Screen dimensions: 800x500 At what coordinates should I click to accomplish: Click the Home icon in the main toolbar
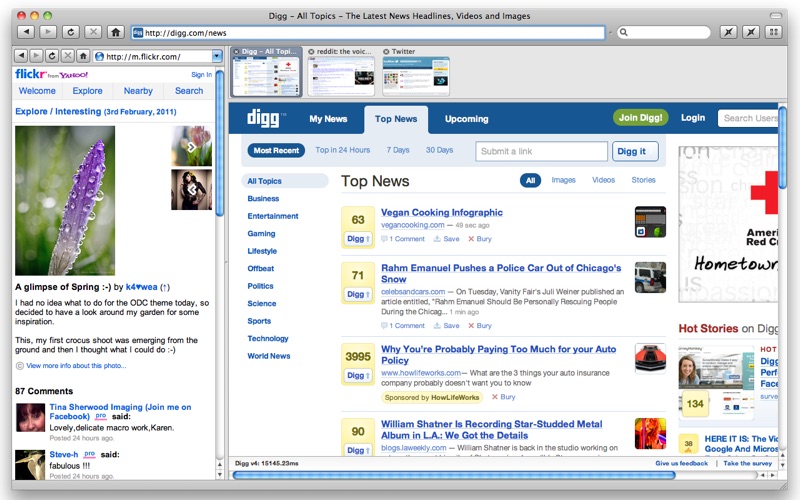[116, 33]
